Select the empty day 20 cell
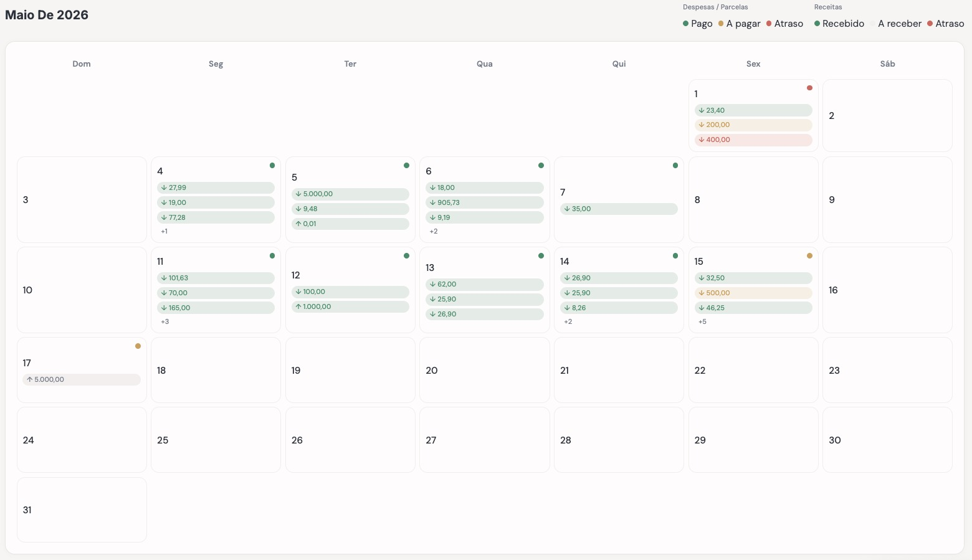 click(x=485, y=370)
